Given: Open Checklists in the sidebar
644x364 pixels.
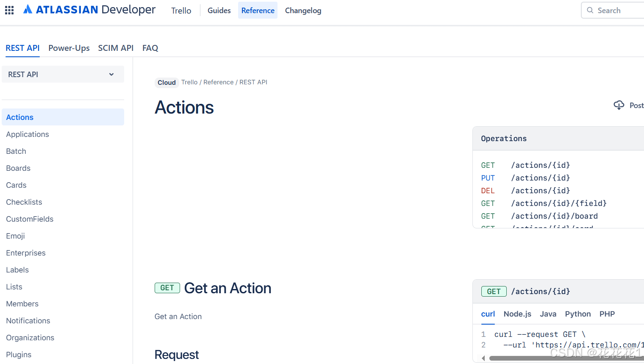Looking at the screenshot, I should tap(24, 202).
